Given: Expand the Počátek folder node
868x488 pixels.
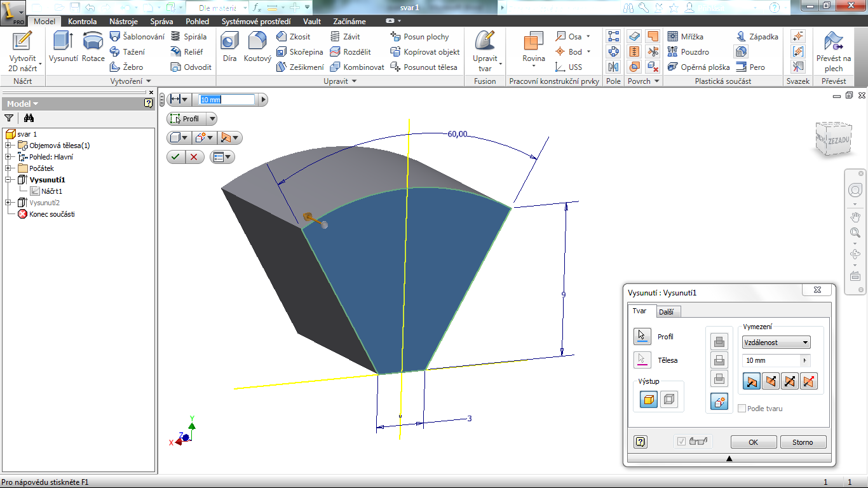Looking at the screenshot, I should [8, 168].
